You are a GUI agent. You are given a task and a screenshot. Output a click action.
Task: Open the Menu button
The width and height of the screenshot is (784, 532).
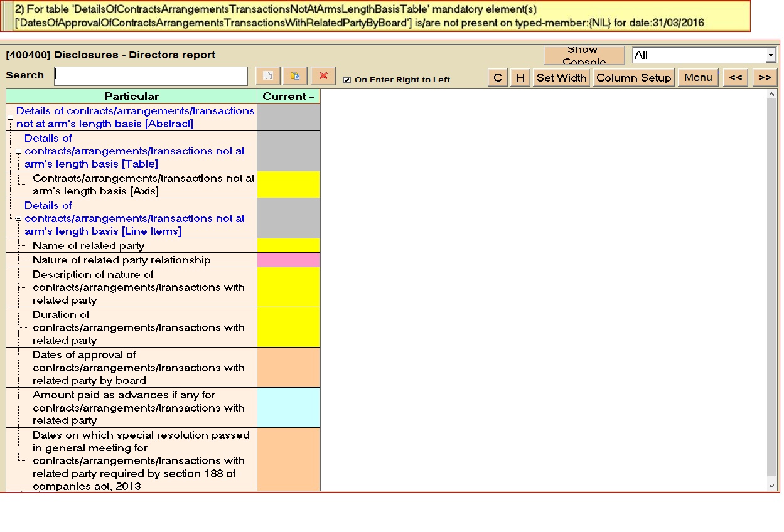698,78
